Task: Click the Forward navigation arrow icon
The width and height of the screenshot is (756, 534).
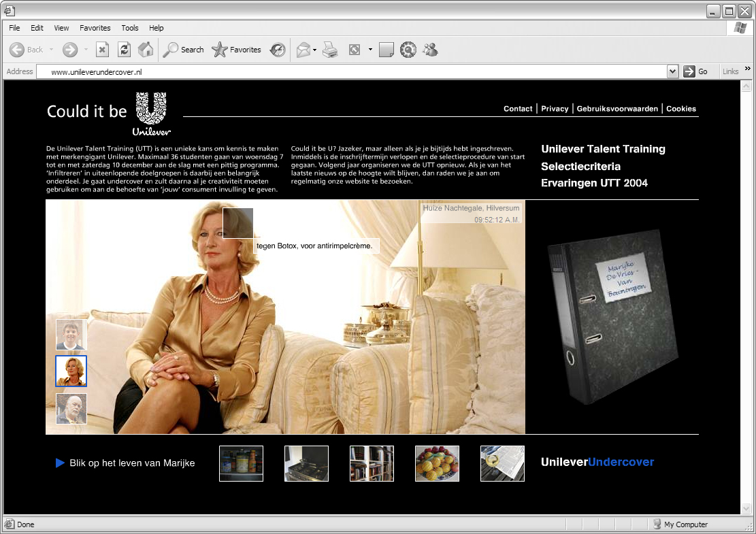Action: tap(70, 50)
